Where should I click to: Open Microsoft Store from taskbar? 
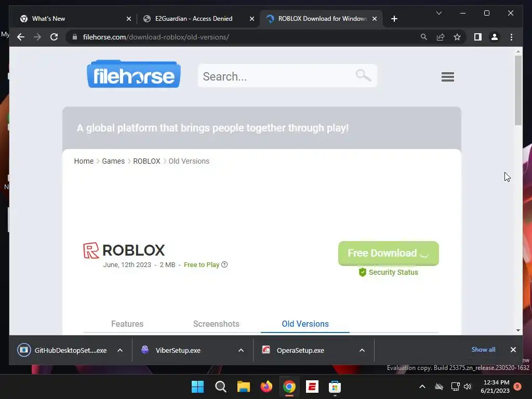coord(335,387)
